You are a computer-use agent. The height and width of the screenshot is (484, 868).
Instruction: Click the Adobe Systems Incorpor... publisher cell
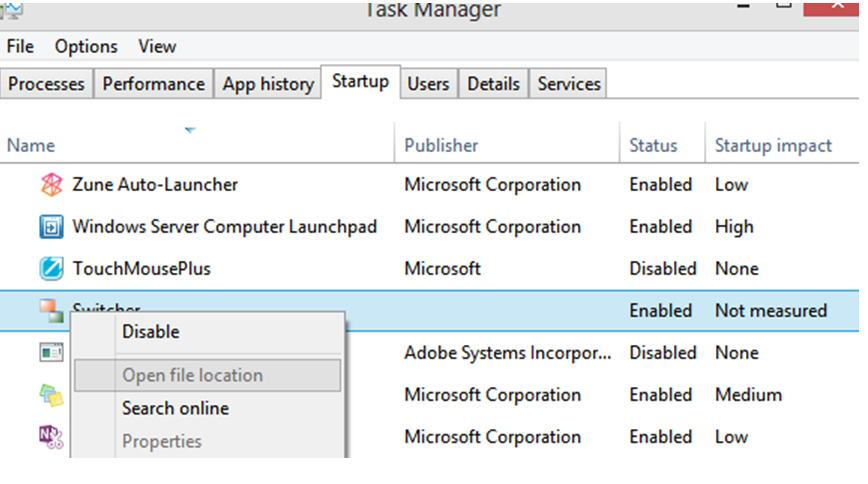pos(508,353)
